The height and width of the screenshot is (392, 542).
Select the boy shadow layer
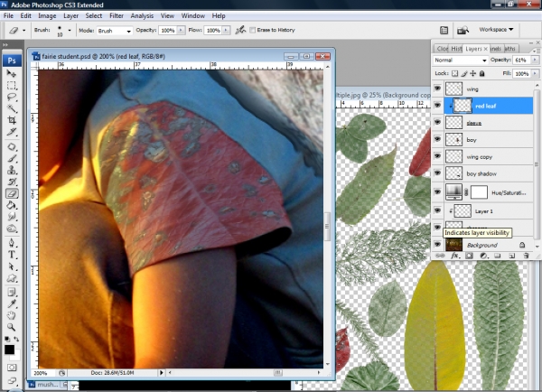click(x=488, y=173)
